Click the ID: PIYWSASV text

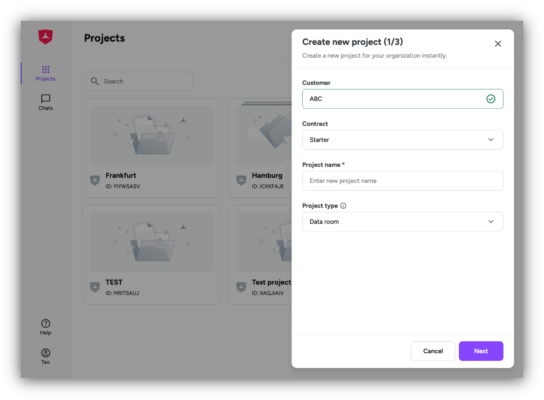click(123, 186)
